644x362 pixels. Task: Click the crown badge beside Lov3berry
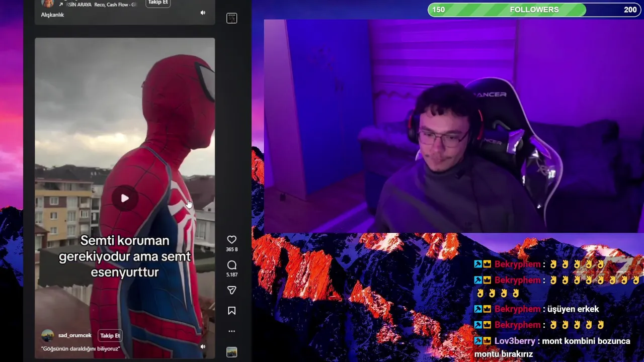pyautogui.click(x=487, y=341)
